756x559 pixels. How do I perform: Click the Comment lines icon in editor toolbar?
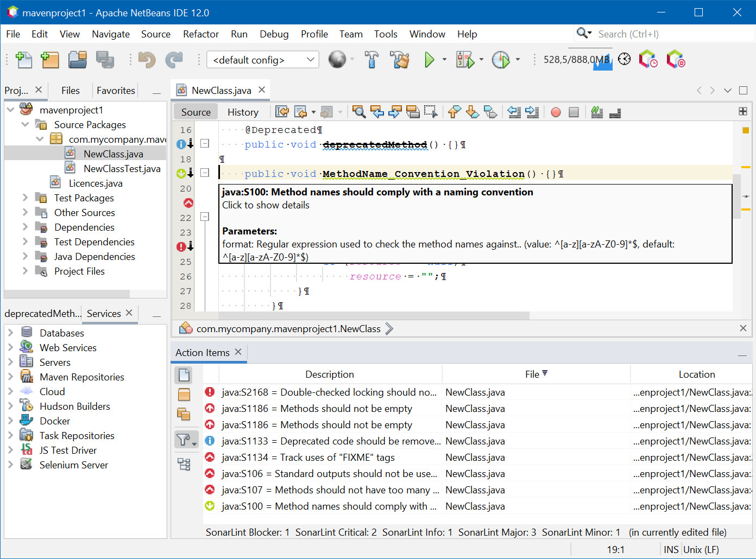pos(596,112)
